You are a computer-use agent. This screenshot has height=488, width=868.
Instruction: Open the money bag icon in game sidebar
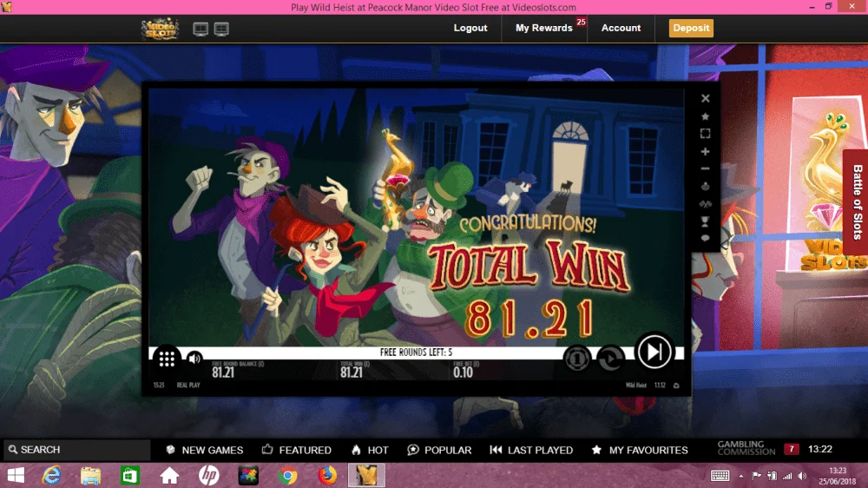pyautogui.click(x=705, y=186)
